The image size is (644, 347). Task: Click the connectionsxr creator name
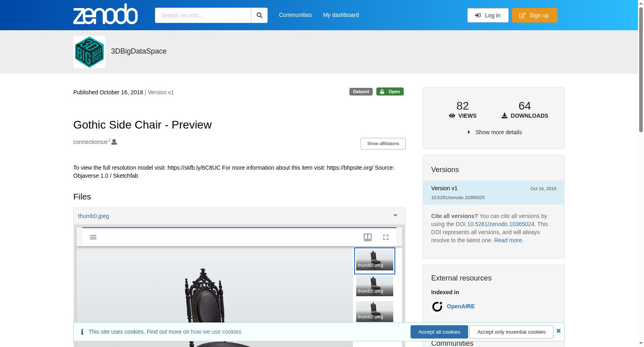point(91,142)
